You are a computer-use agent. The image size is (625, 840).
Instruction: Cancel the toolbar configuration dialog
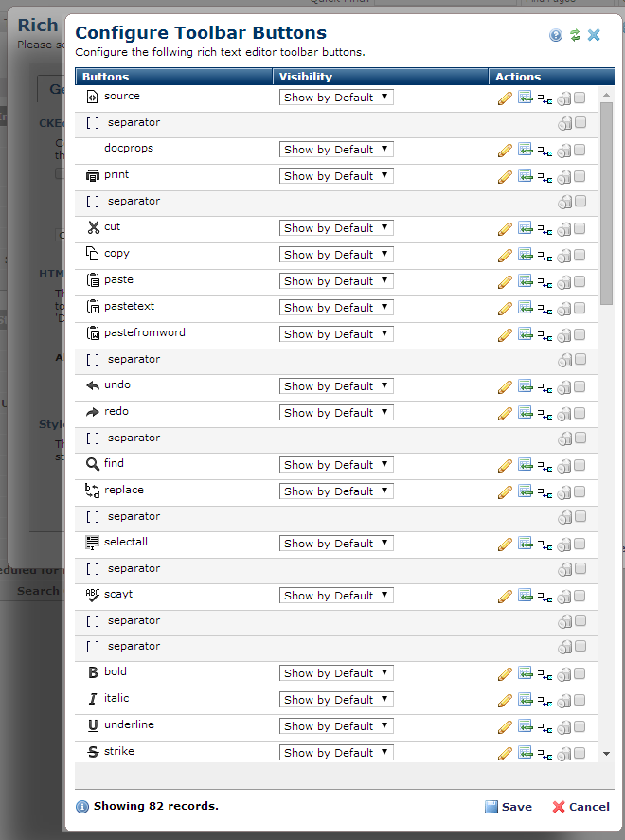click(581, 807)
